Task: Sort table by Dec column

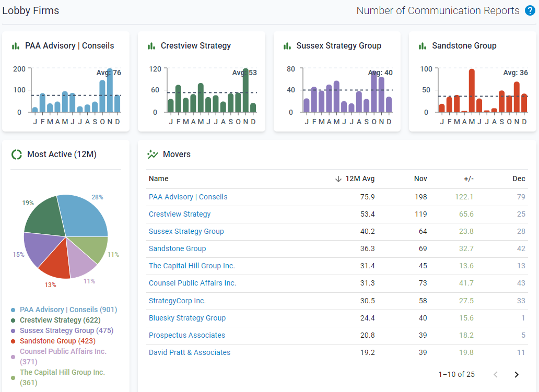Action: 519,179
